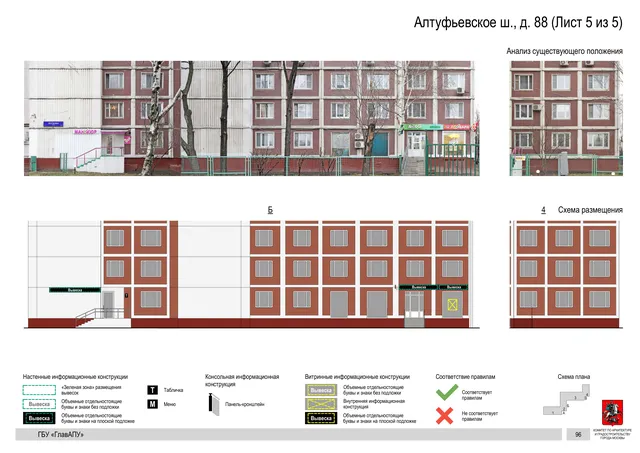Image resolution: width=640 pixels, height=453 pixels.
Task: Click the red shop sign in the photo
Action: 457,127
